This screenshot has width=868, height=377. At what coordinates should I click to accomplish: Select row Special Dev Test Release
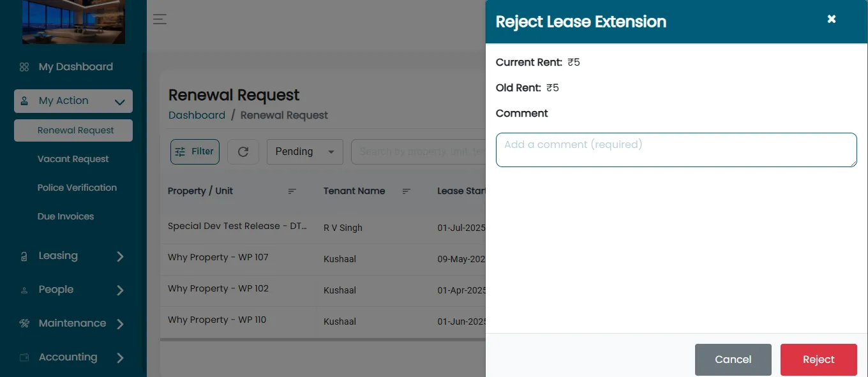(323, 228)
